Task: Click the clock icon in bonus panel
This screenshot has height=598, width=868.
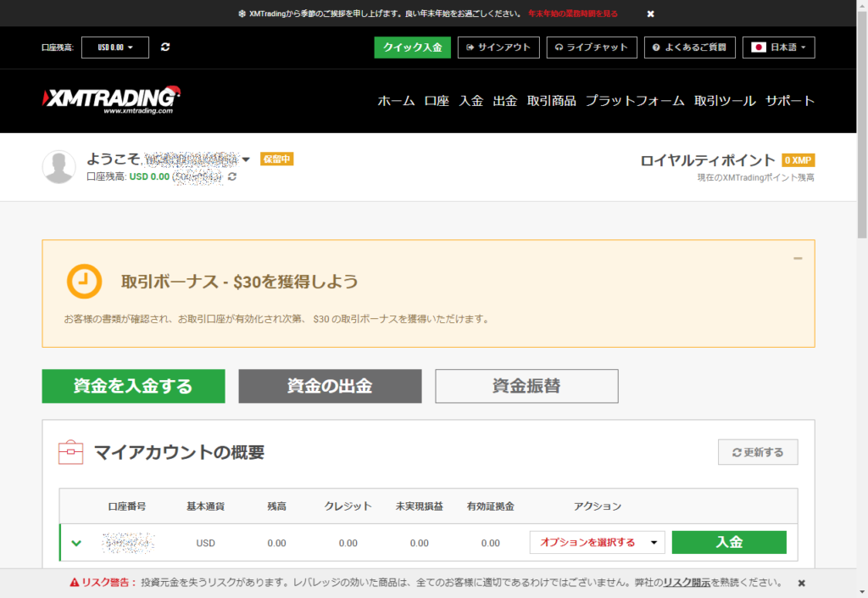Action: click(84, 282)
